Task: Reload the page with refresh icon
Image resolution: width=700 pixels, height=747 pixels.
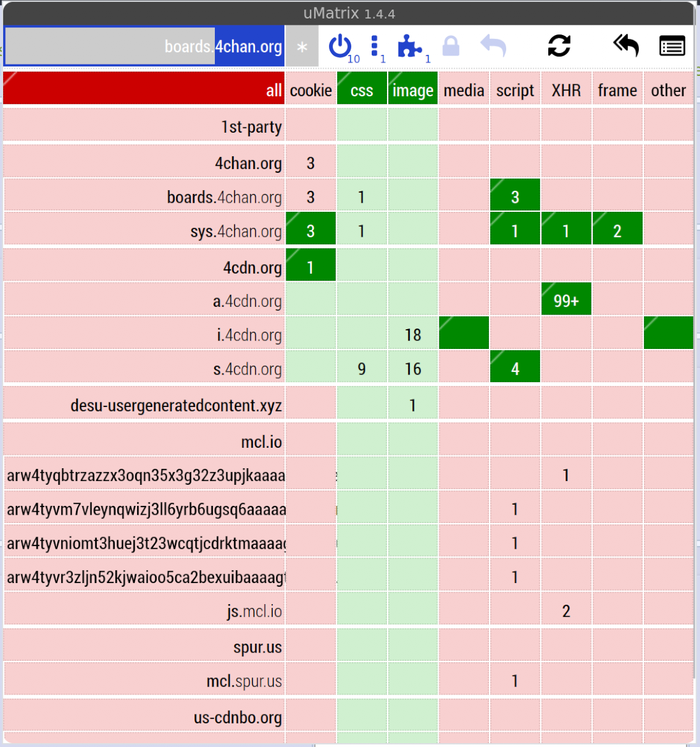Action: tap(559, 46)
